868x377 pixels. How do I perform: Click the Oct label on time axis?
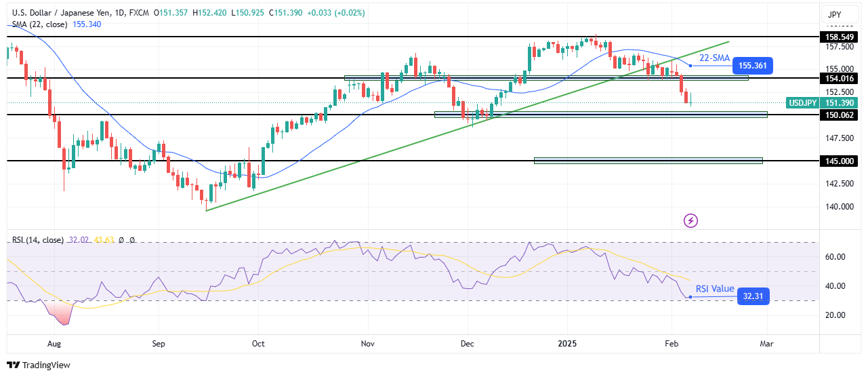[x=257, y=344]
